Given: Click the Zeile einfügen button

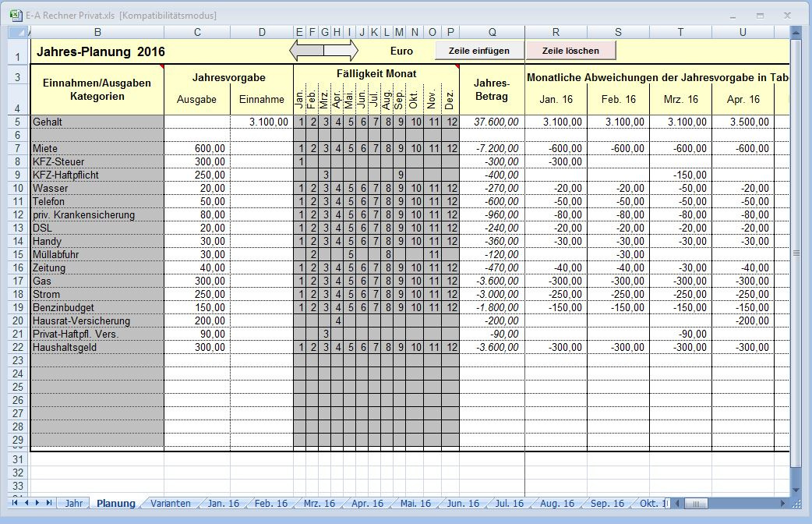Looking at the screenshot, I should 479,51.
